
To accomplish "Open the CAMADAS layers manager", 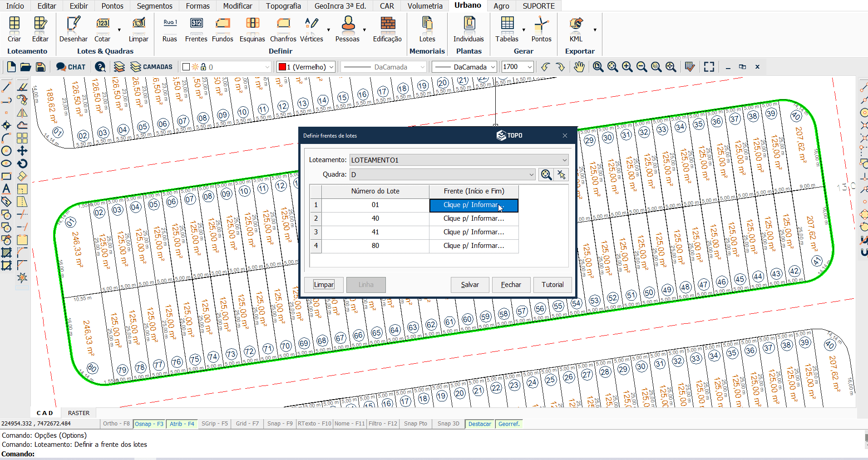I will 152,67.
